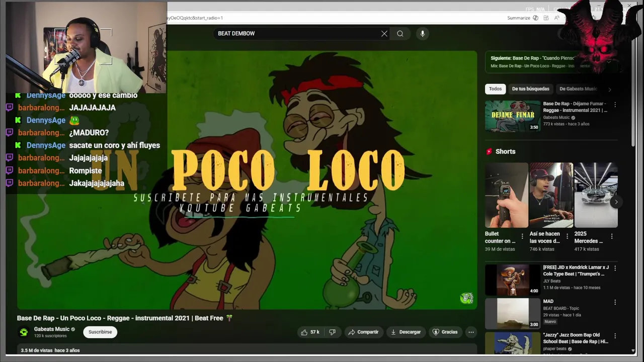
Task: Click the Shorts logo icon
Action: (x=489, y=151)
